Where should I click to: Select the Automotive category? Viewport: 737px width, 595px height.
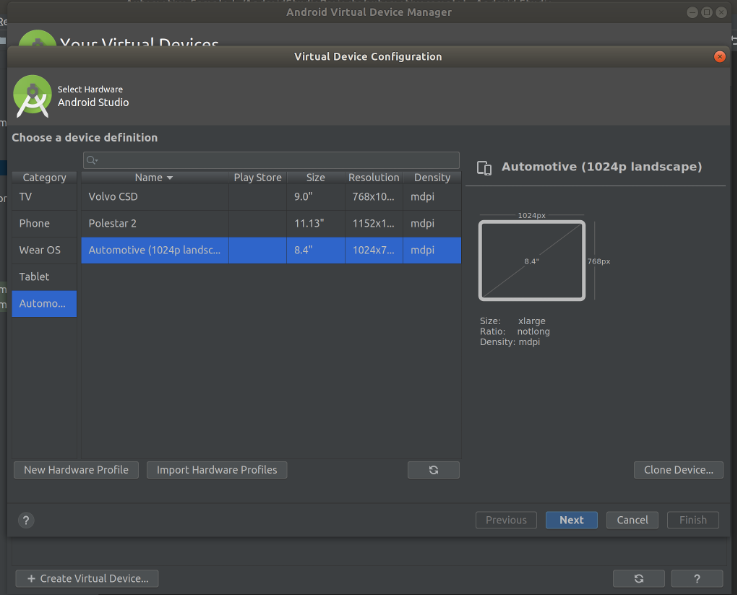tap(44, 304)
